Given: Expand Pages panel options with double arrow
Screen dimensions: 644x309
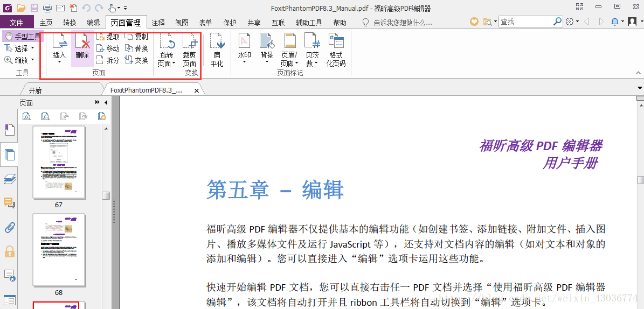Looking at the screenshot, I should pyautogui.click(x=98, y=103).
